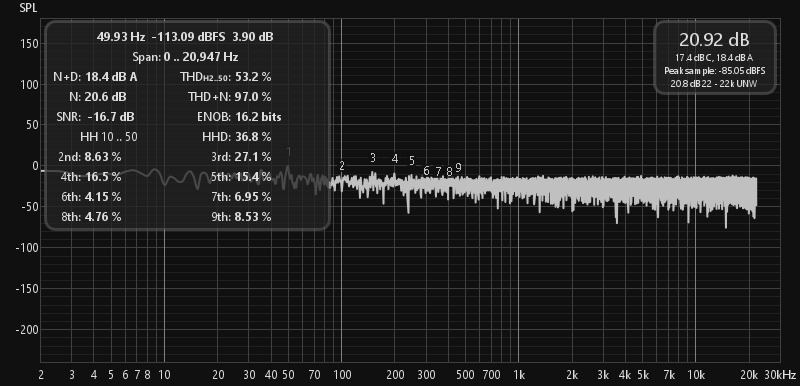The image size is (800, 386).
Task: Click the 20.8 dB 22 - 22k UNW line
Action: [x=714, y=83]
